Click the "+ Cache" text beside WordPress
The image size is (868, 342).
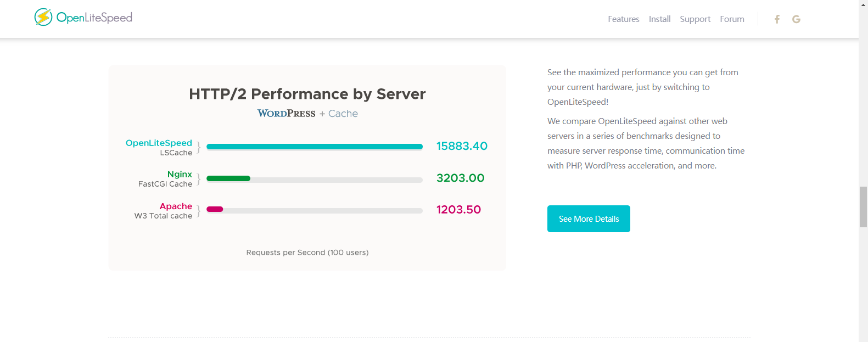(339, 114)
